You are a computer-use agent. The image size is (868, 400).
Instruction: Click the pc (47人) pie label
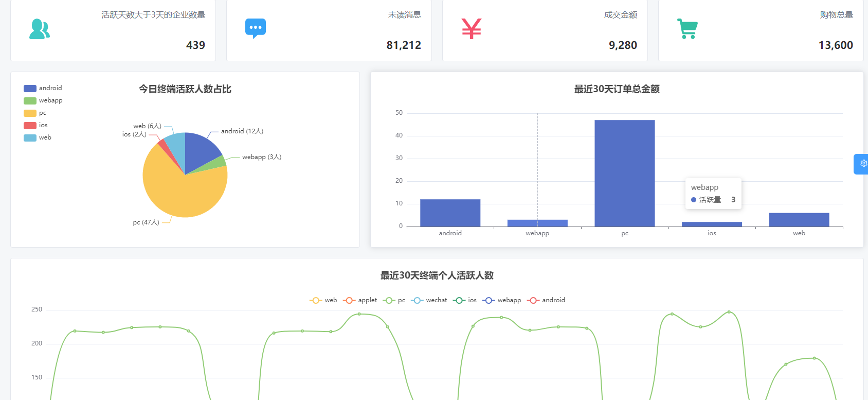(146, 222)
